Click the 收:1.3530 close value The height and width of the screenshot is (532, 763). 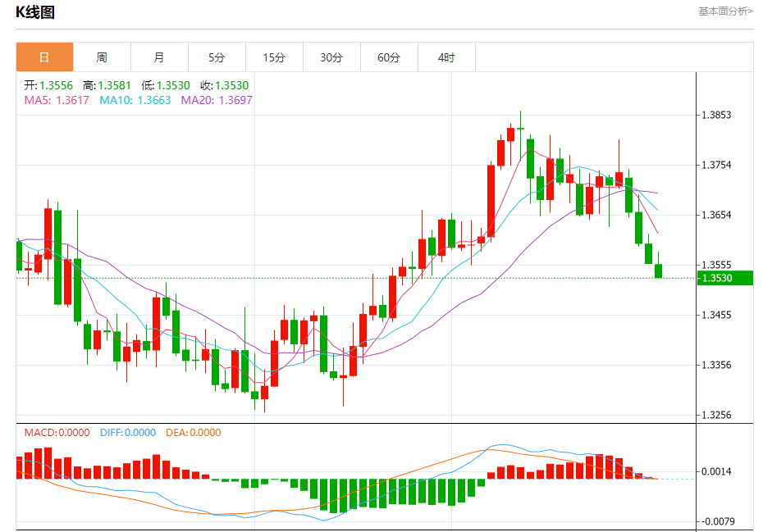point(224,85)
